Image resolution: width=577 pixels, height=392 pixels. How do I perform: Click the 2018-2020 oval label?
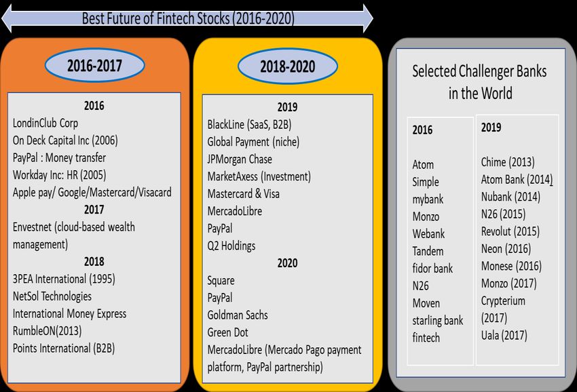tap(288, 65)
